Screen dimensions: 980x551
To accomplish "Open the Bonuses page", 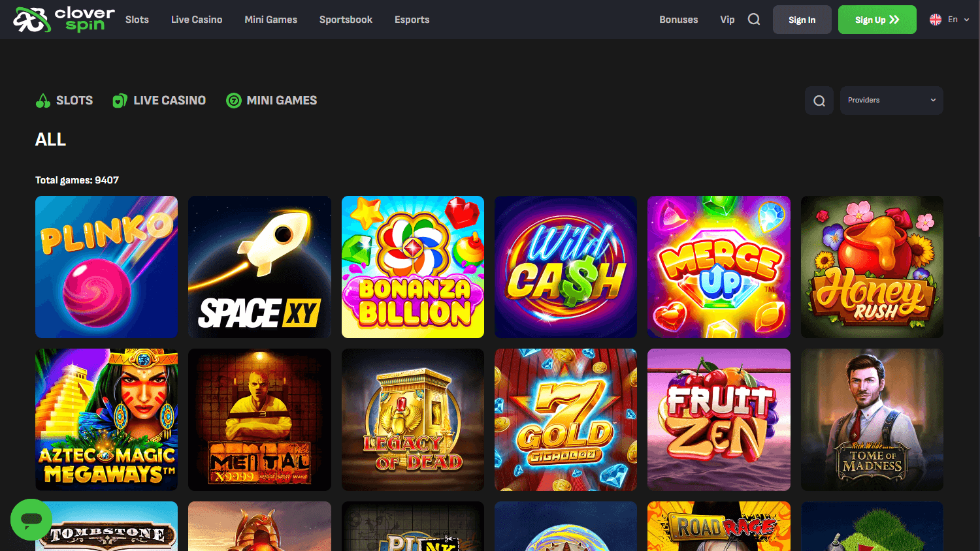I will [679, 20].
